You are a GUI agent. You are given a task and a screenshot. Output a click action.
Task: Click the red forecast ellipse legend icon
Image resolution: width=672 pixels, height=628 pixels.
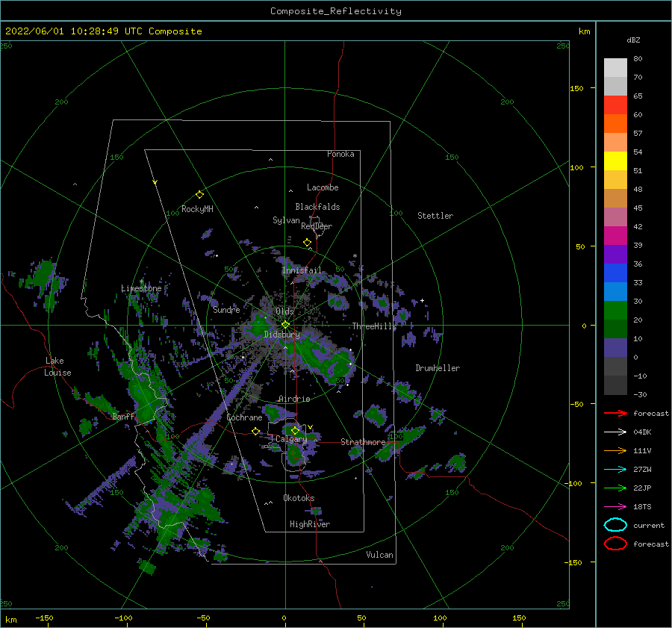click(615, 544)
